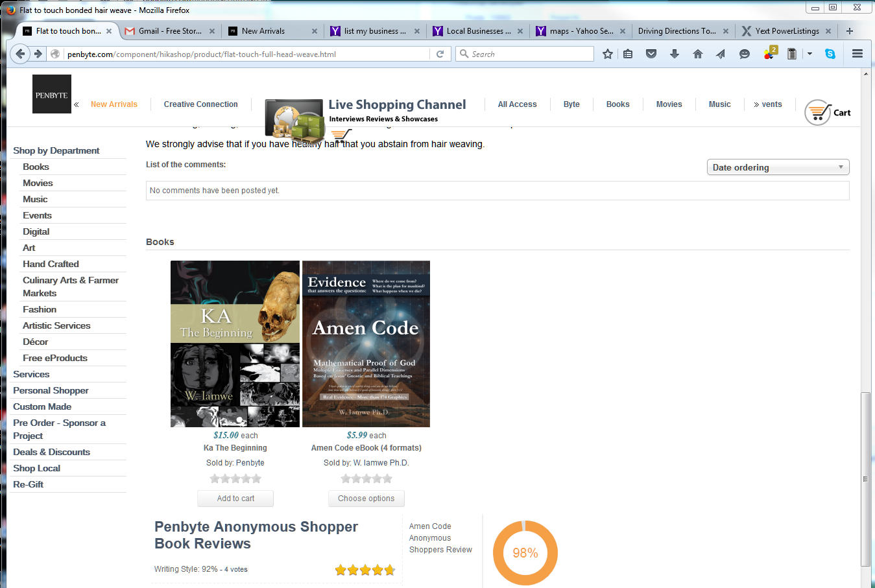Open the Artistic Services sidebar link
Viewport: 875px width, 588px height.
pos(56,325)
